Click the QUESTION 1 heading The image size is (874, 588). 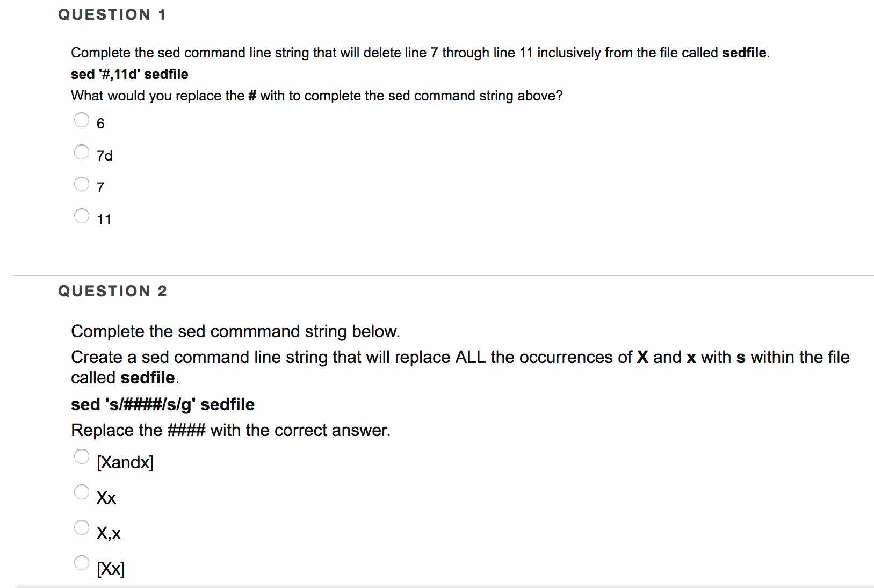point(112,15)
